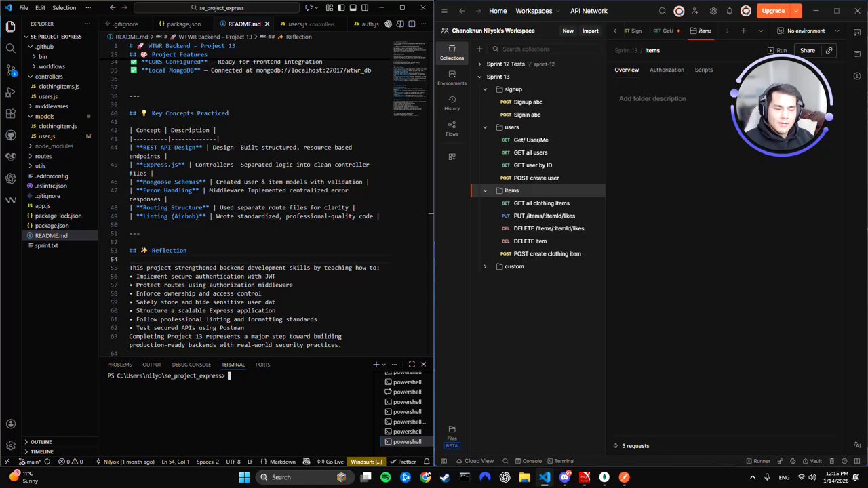Image resolution: width=868 pixels, height=488 pixels.
Task: Open VS Code notifications bell
Action: point(426,462)
